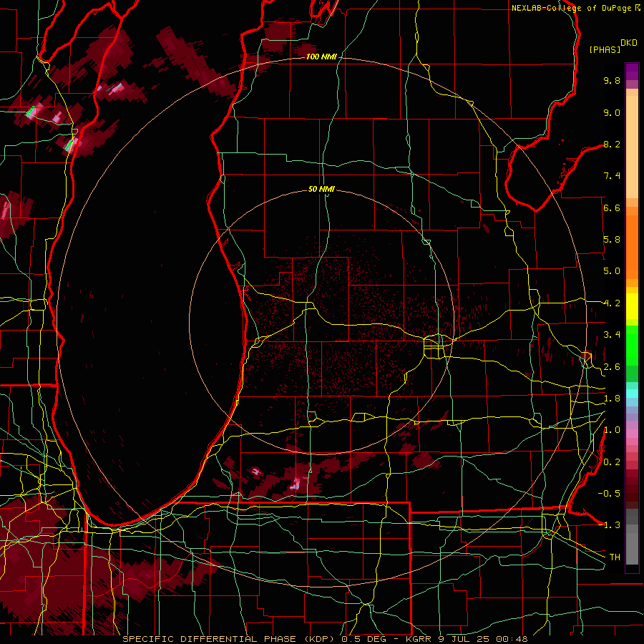The width and height of the screenshot is (644, 644).
Task: Select the bright green color bar segment
Action: tap(632, 345)
